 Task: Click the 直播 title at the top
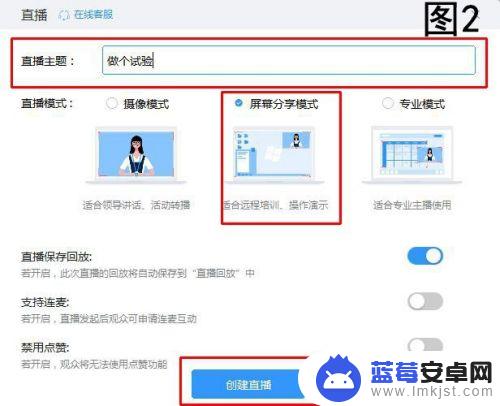pos(34,15)
